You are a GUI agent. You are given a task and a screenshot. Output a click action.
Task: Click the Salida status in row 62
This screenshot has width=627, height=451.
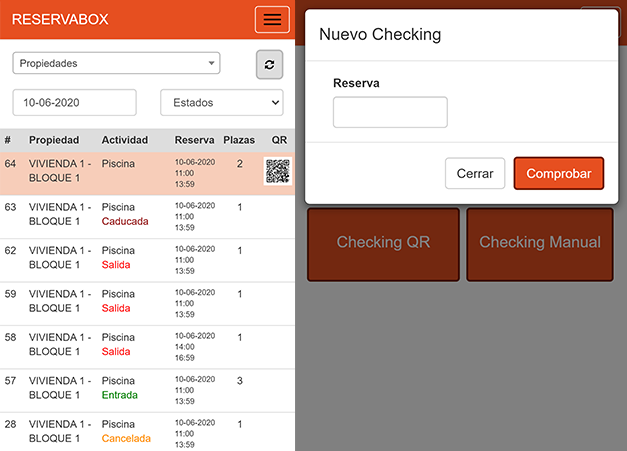click(x=116, y=265)
